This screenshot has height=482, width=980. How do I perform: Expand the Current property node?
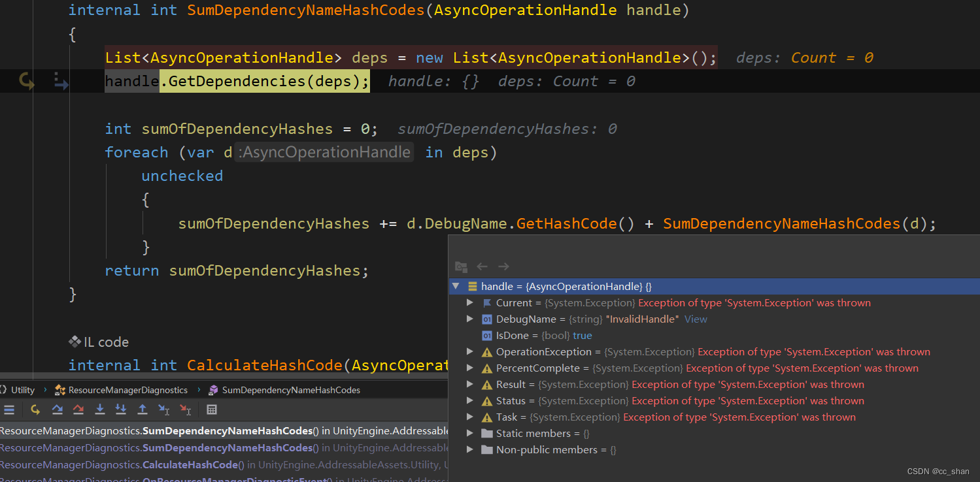pyautogui.click(x=469, y=302)
